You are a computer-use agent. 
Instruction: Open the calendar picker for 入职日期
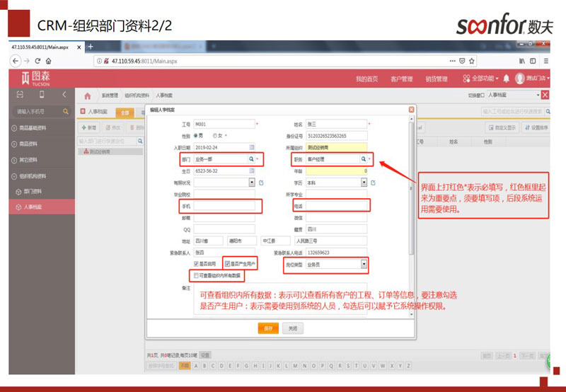(250, 147)
